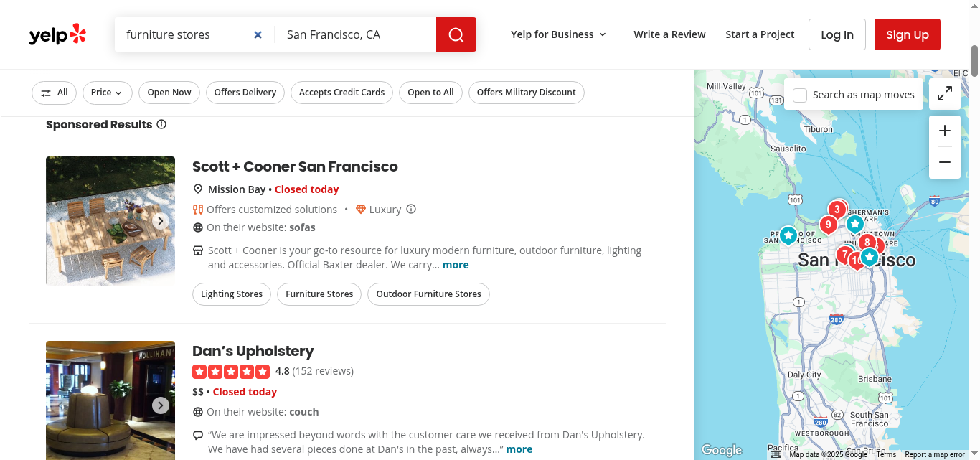
Task: Open Scott + Cooner San Francisco listing
Action: click(x=295, y=166)
